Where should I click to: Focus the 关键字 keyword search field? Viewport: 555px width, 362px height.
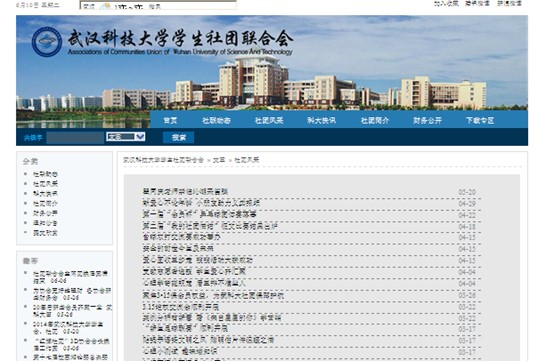click(75, 137)
